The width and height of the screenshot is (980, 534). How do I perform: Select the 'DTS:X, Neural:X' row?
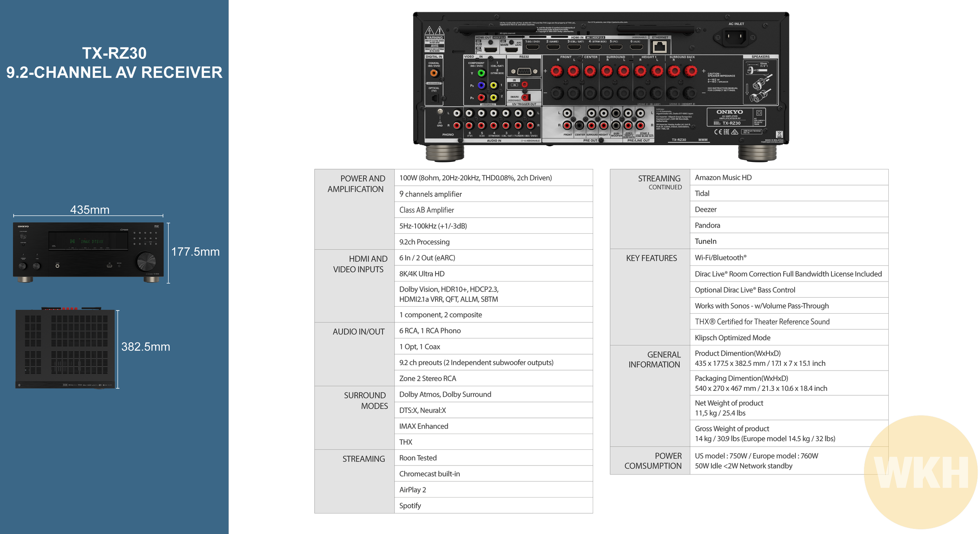click(493, 410)
